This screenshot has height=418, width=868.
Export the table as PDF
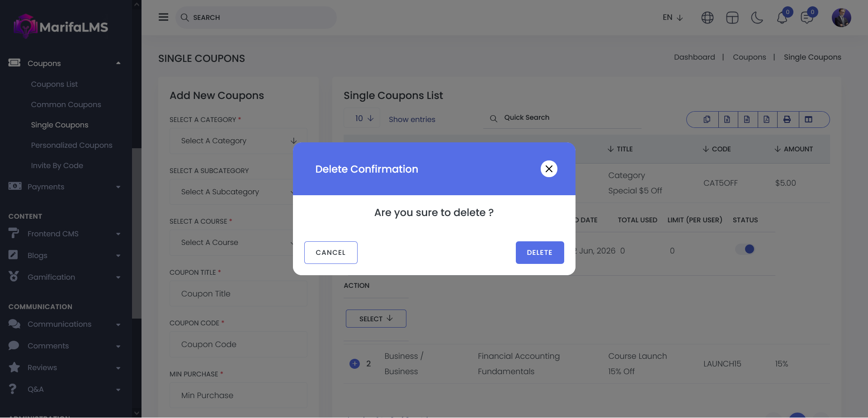(x=767, y=119)
